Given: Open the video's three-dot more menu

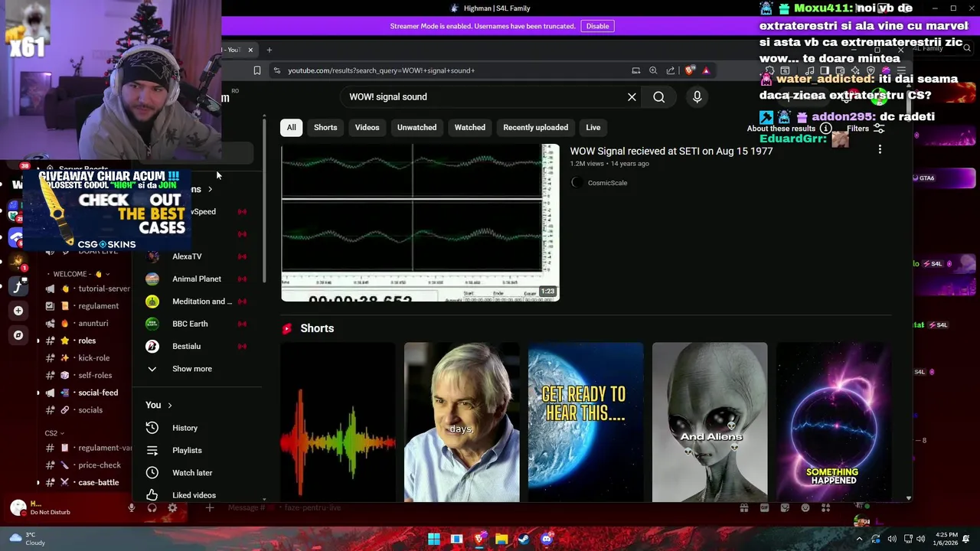Looking at the screenshot, I should pyautogui.click(x=880, y=151).
